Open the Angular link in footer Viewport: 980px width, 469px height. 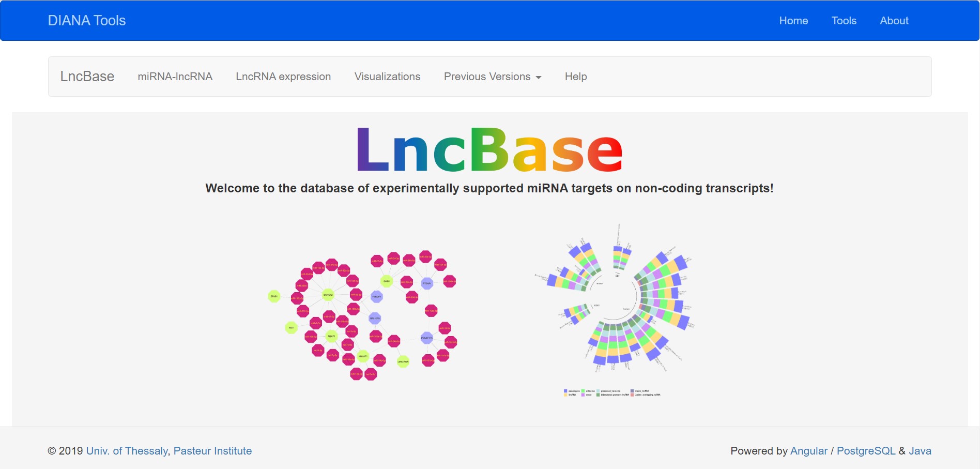809,451
